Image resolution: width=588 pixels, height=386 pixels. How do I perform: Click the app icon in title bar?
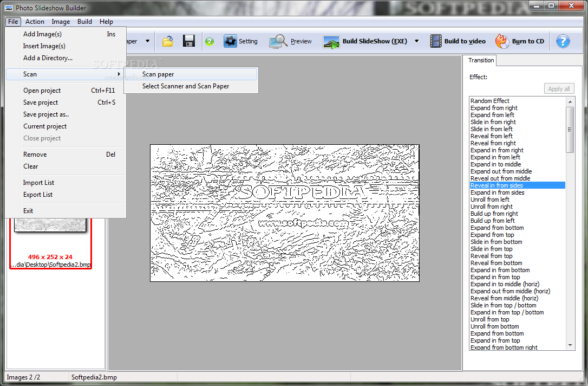8,8
